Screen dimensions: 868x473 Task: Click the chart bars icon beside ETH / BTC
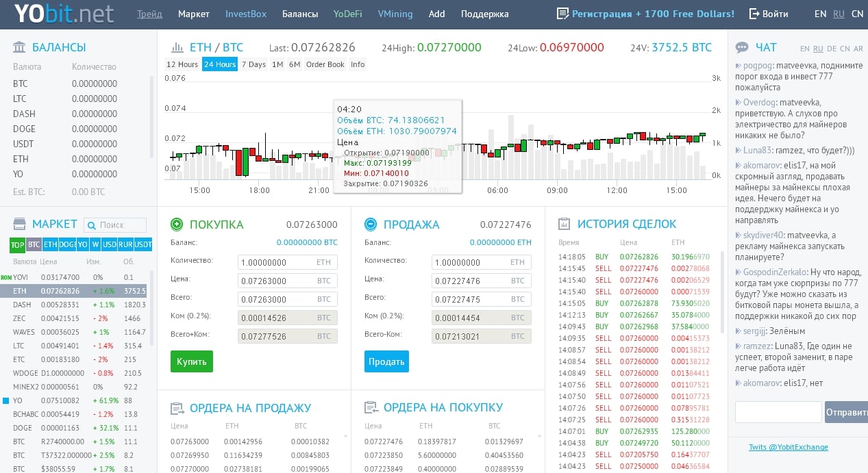click(177, 47)
